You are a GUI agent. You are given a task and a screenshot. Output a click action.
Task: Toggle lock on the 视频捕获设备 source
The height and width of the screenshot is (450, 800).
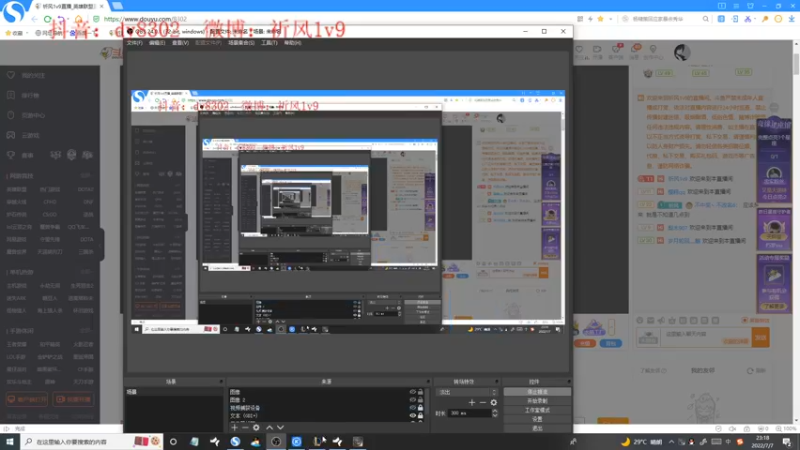pyautogui.click(x=420, y=408)
